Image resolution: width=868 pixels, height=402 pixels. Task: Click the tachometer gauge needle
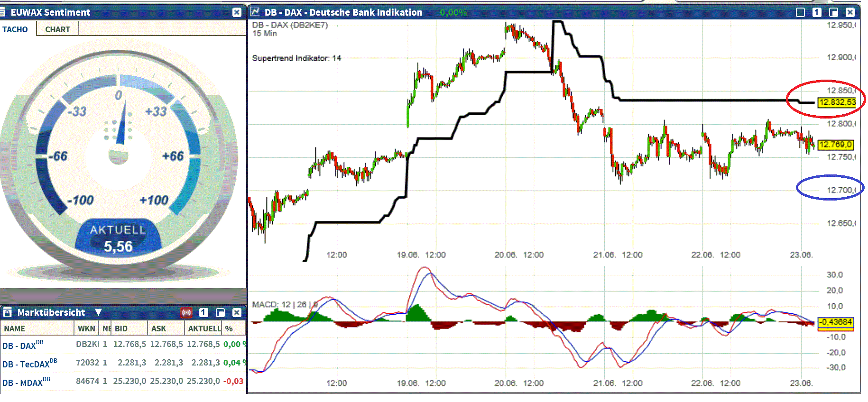[x=121, y=123]
